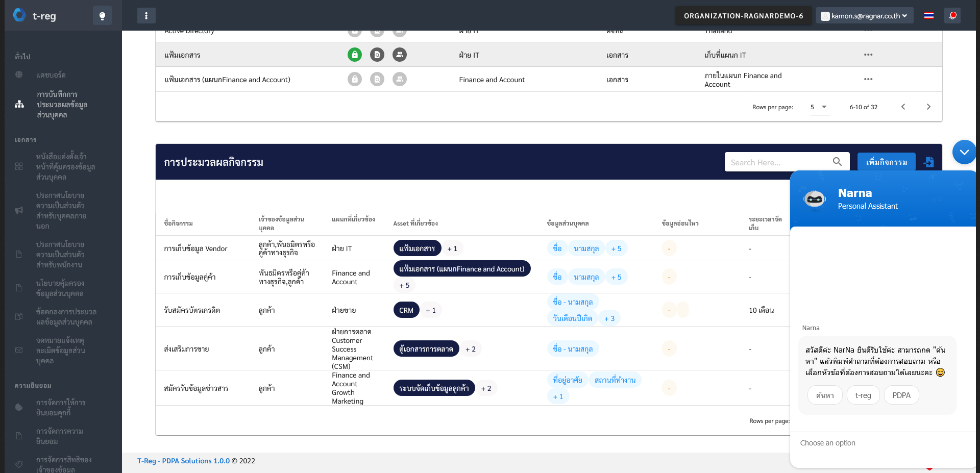Click the Thai flag language icon
The image size is (980, 473).
click(928, 15)
